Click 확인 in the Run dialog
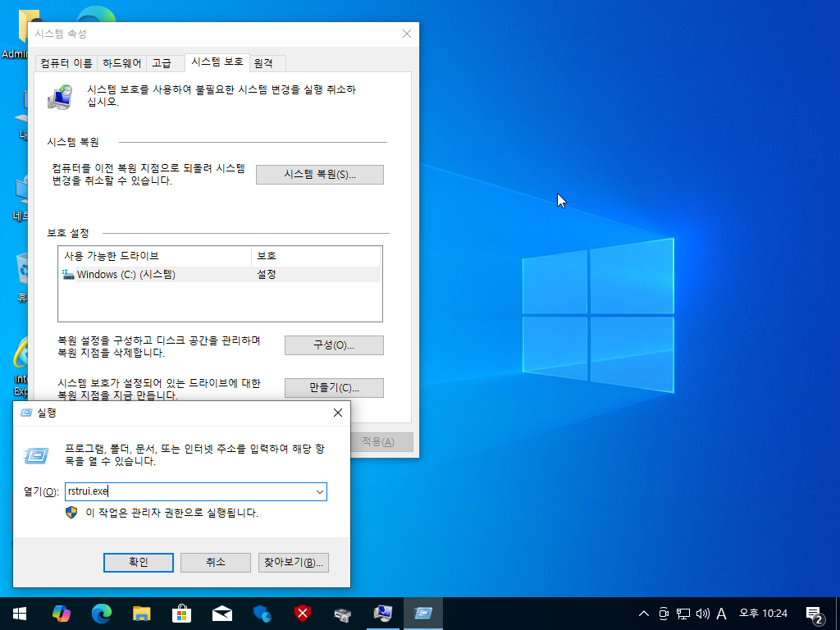 [x=138, y=563]
